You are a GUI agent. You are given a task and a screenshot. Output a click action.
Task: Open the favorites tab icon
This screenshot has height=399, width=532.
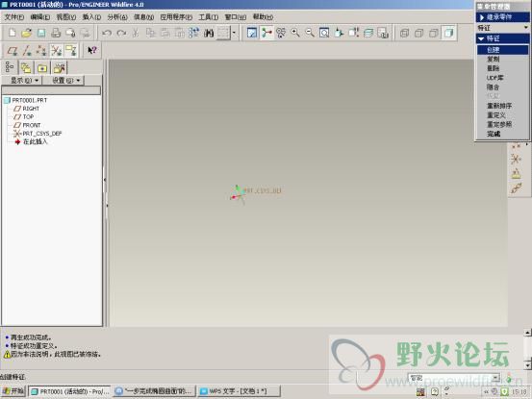tap(42, 68)
